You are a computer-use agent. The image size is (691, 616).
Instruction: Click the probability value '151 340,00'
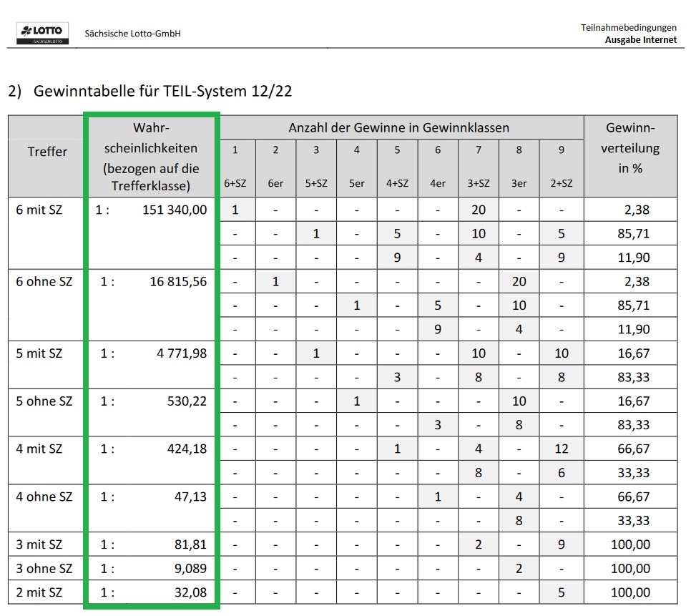(x=175, y=210)
